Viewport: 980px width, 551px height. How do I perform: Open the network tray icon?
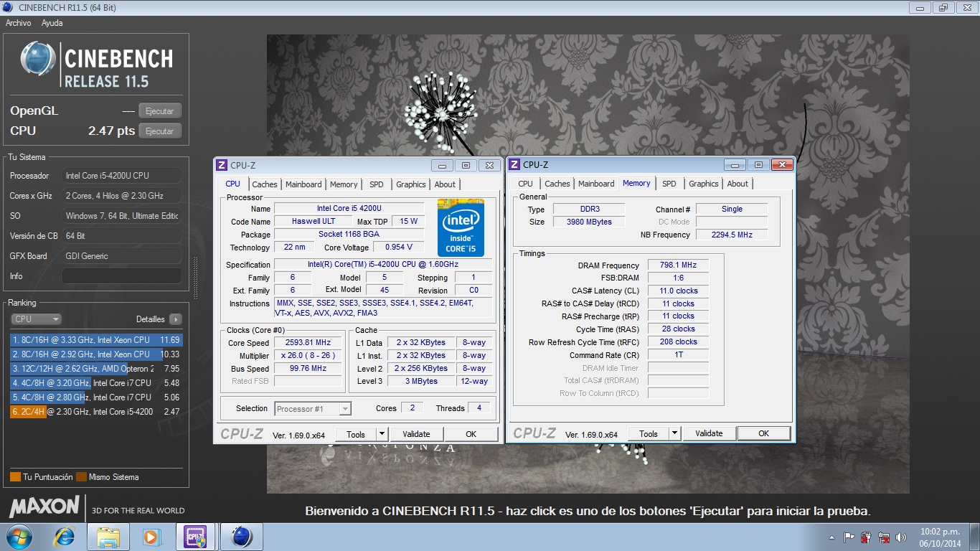pos(884,537)
